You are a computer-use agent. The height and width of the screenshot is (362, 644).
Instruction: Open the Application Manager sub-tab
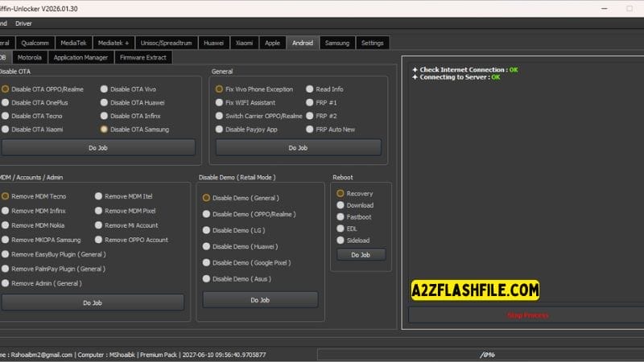[x=80, y=57]
